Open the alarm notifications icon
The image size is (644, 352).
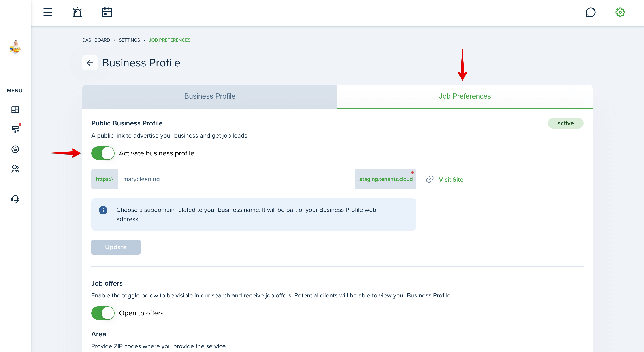point(77,12)
